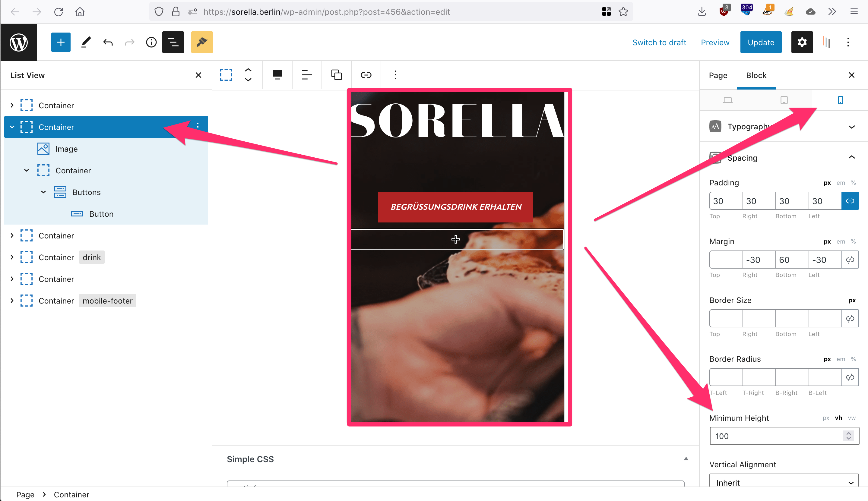Open the text alignment toolbar button
The image size is (868, 501).
[307, 75]
